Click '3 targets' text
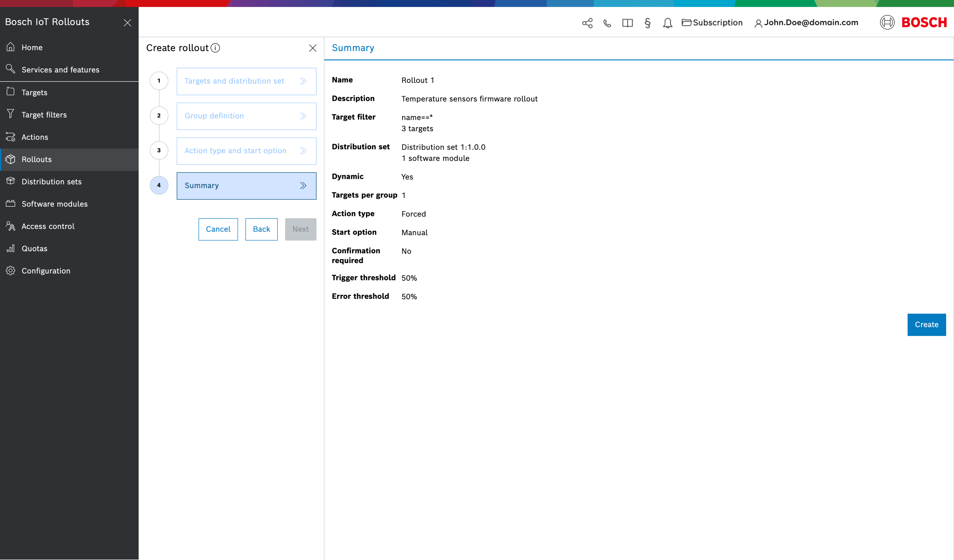This screenshot has height=560, width=954. click(417, 129)
